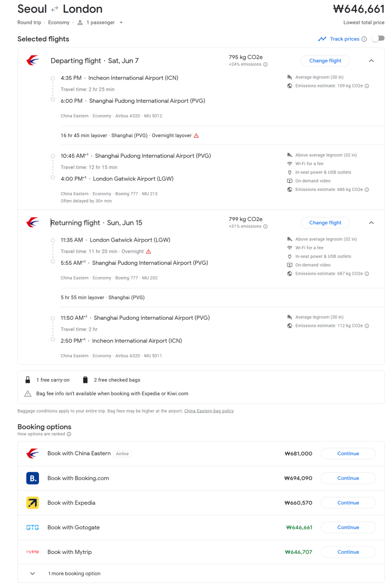Continue booking with Gotogate
This screenshot has width=392, height=585.
(x=348, y=528)
